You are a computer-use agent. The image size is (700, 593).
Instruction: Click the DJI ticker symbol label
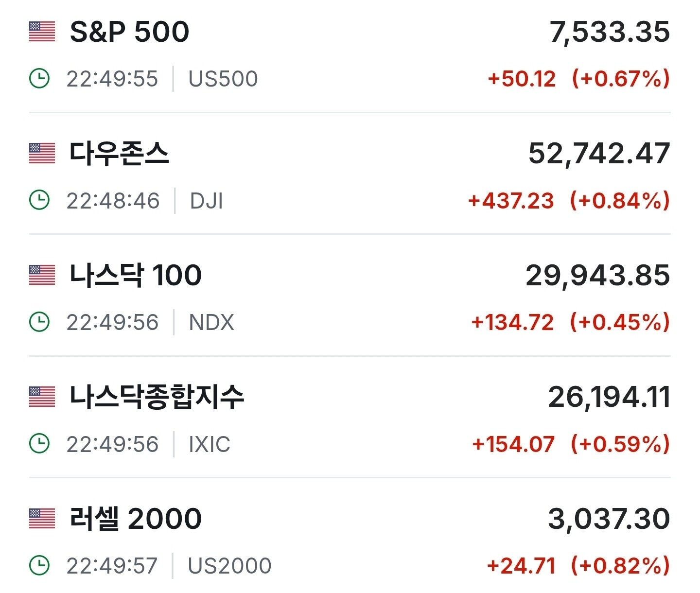tap(206, 201)
